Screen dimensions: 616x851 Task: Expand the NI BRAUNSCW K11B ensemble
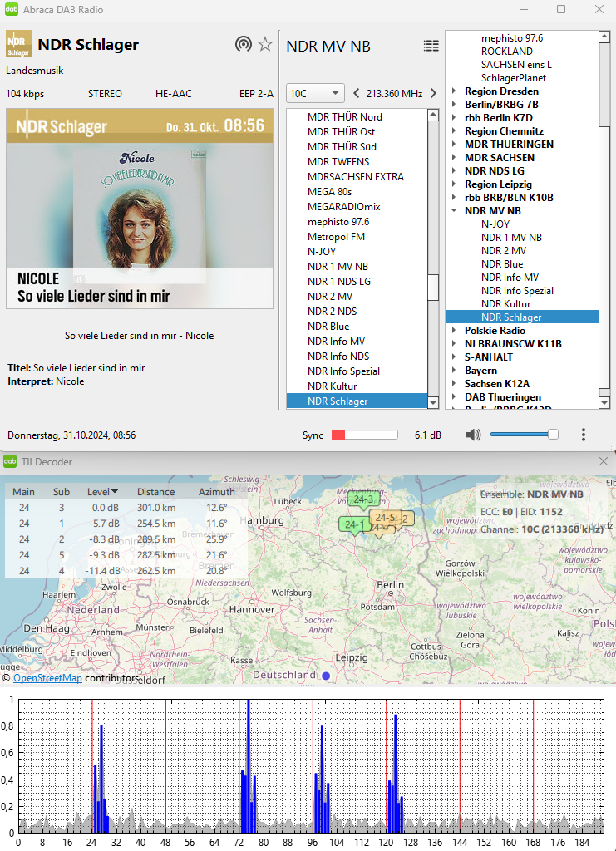(x=454, y=343)
